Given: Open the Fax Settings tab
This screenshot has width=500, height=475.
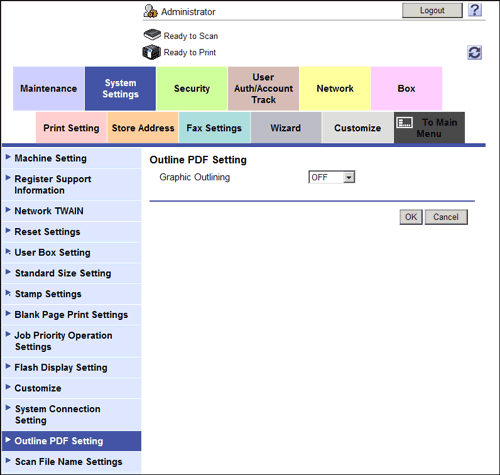Looking at the screenshot, I should 214,128.
